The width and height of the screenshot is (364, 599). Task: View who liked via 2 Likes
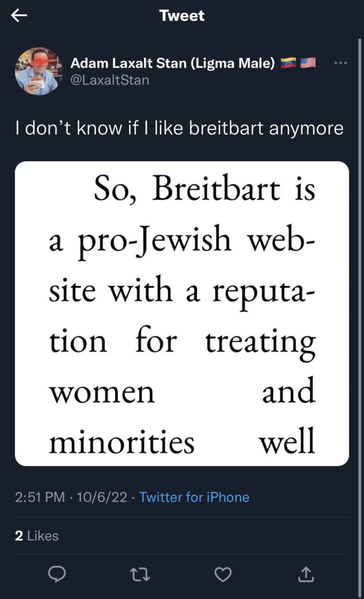point(36,536)
